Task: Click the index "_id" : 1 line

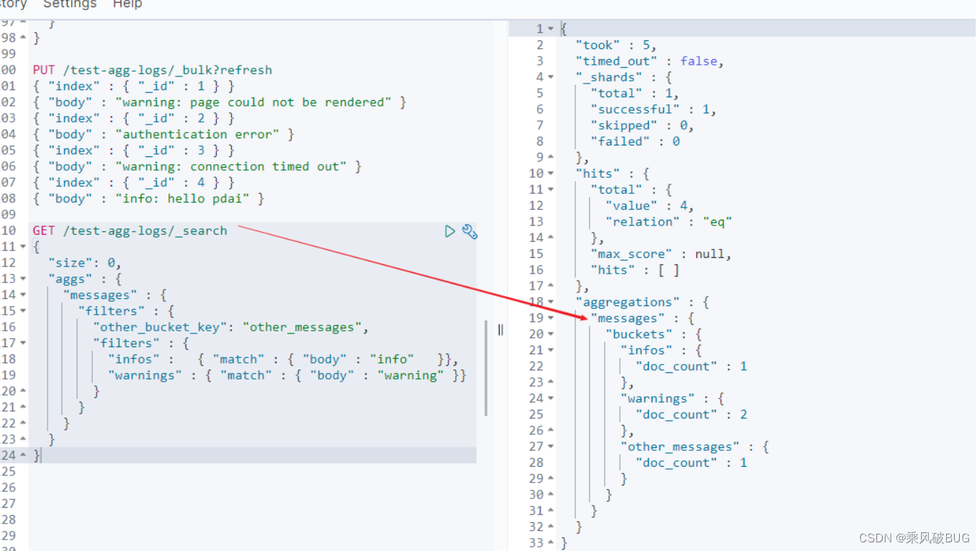Action: [133, 86]
